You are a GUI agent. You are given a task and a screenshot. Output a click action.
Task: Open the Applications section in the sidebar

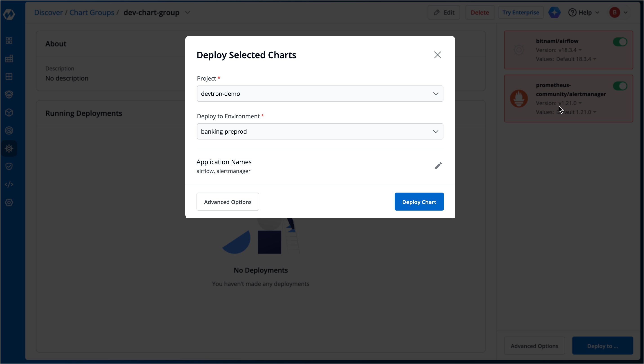pos(9,40)
